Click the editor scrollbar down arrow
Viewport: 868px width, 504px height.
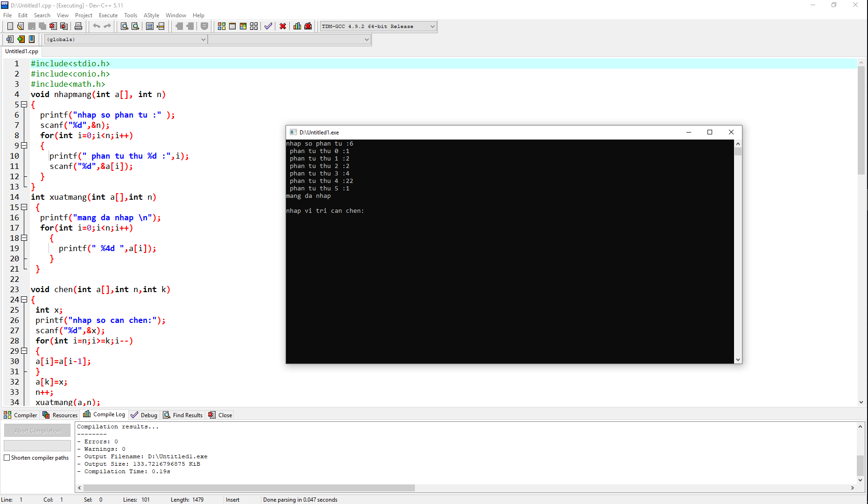tap(861, 402)
